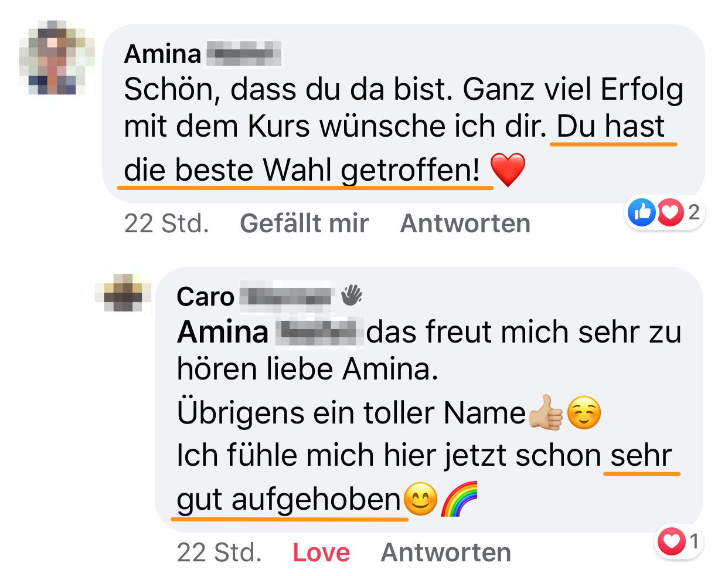Click Caro's pixelated profile picture
This screenshot has height=576, width=728.
pos(123,292)
